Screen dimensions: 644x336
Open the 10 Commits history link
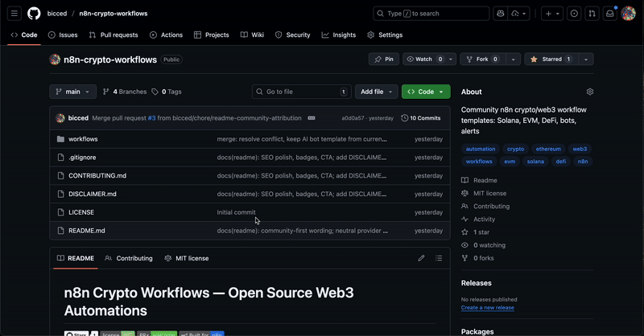click(421, 118)
